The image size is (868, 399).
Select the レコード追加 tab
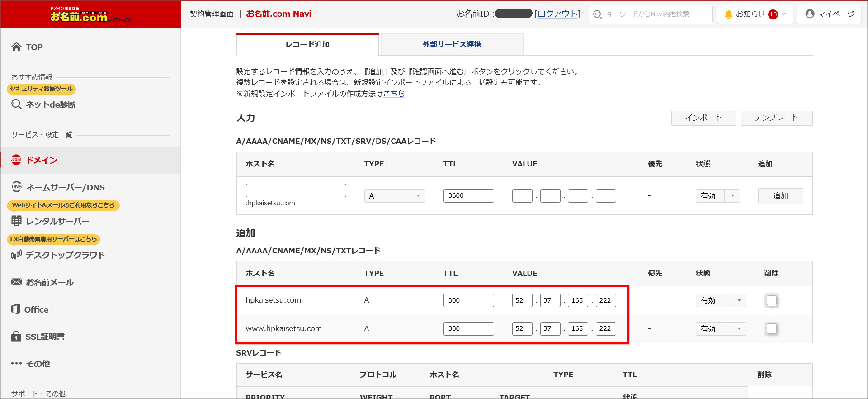(307, 44)
